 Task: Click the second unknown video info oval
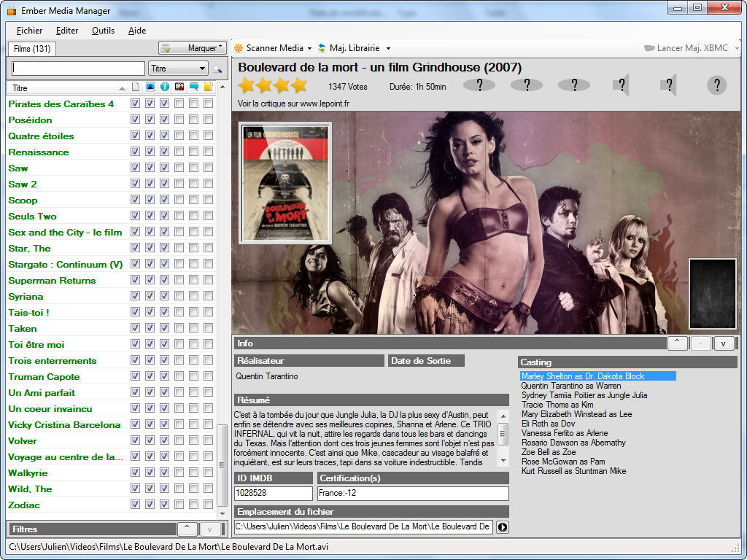point(527,85)
